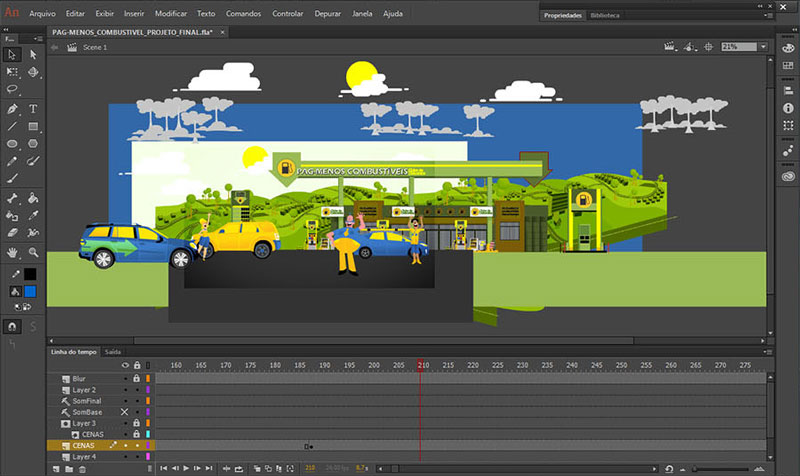The height and width of the screenshot is (476, 800).
Task: Unlock the Layer 3 layer
Action: pyautogui.click(x=137, y=423)
